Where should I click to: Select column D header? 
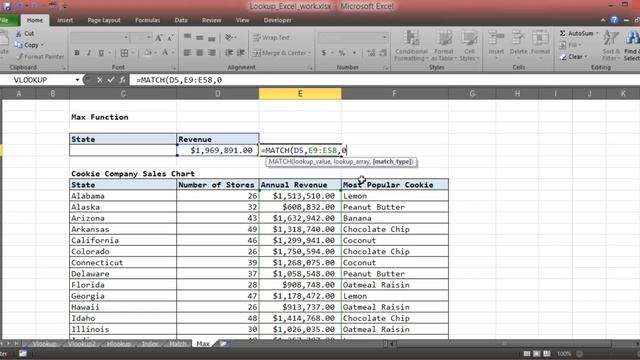click(218, 93)
